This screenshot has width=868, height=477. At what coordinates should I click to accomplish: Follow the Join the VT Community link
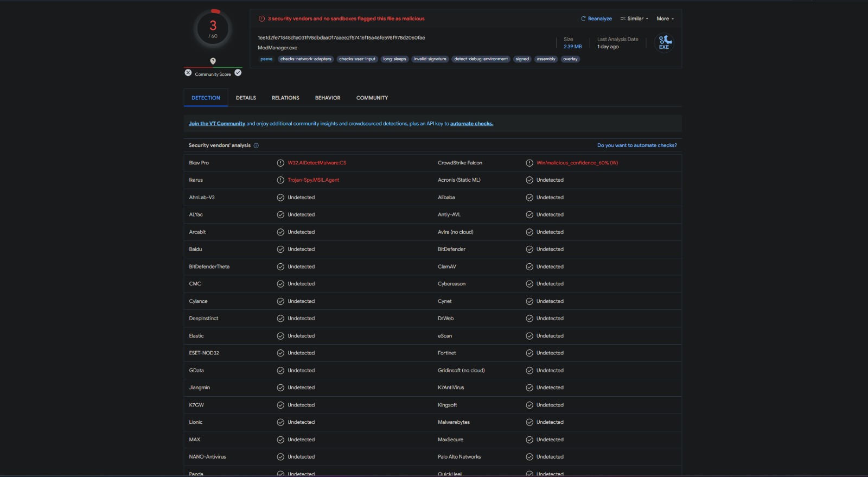click(217, 124)
